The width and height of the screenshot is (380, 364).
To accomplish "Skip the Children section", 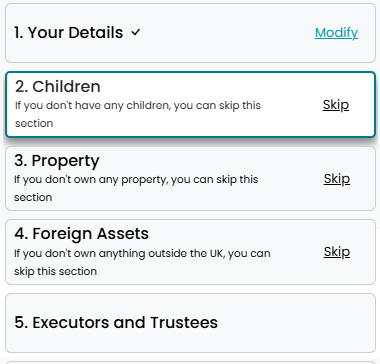I will tap(336, 105).
